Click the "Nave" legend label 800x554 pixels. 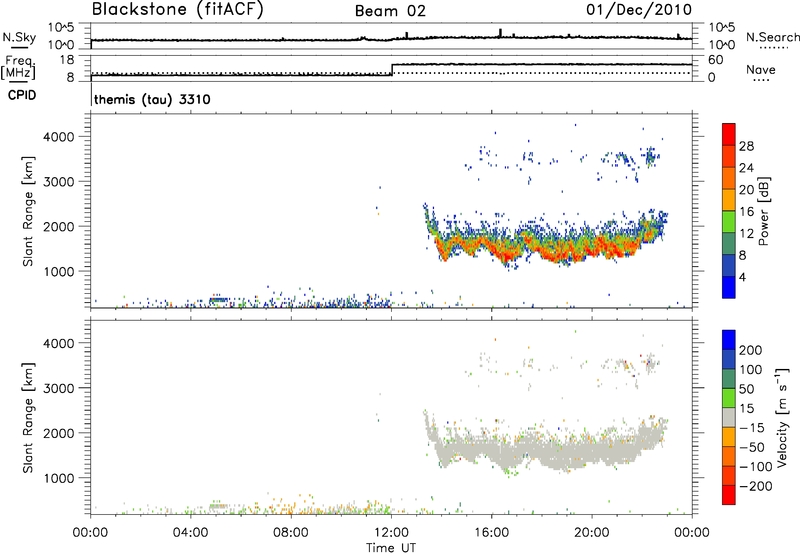coord(761,70)
